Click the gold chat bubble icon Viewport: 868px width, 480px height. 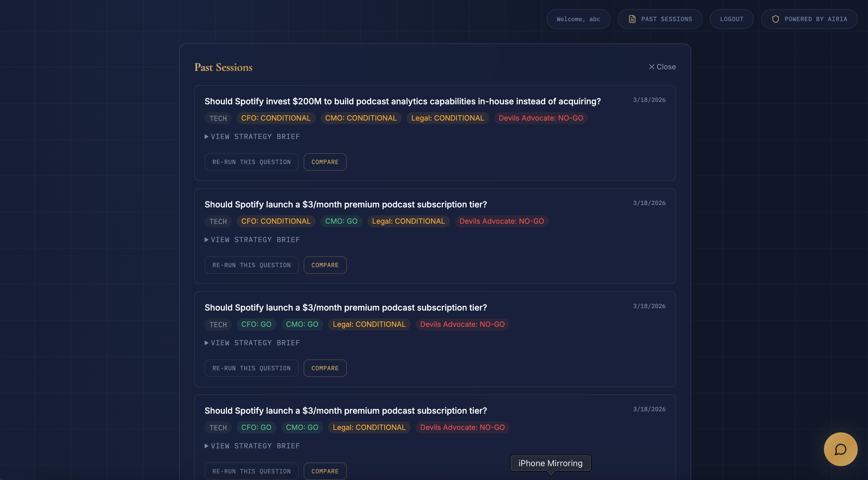(840, 449)
